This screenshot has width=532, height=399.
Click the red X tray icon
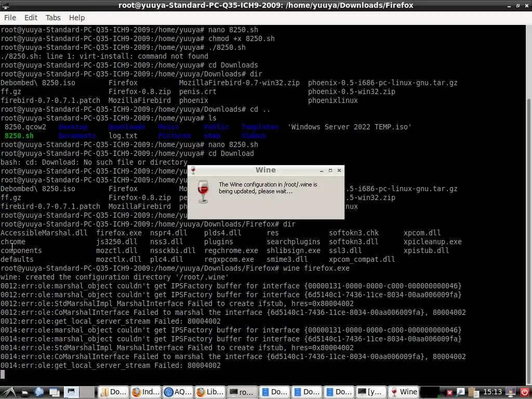[449, 393]
